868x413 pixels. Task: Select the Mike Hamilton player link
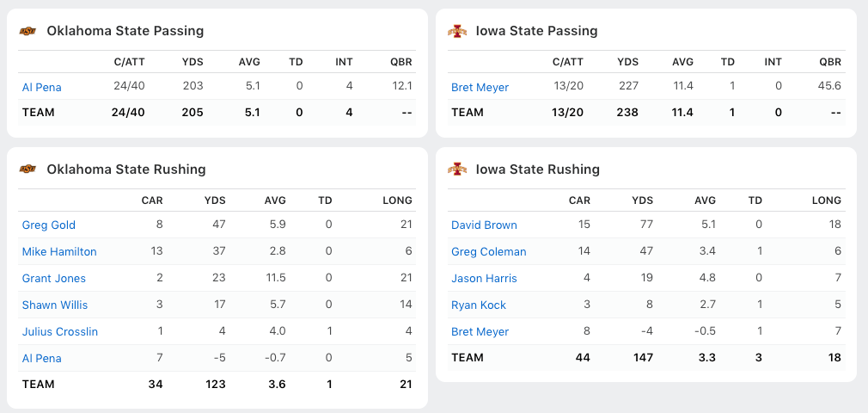coord(59,252)
